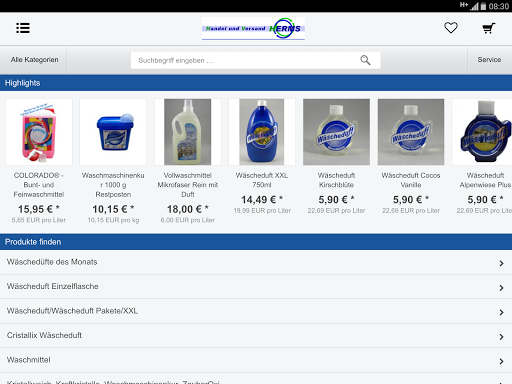Focus the Suchbegriff eingeben search field
The height and width of the screenshot is (384, 512).
(255, 60)
